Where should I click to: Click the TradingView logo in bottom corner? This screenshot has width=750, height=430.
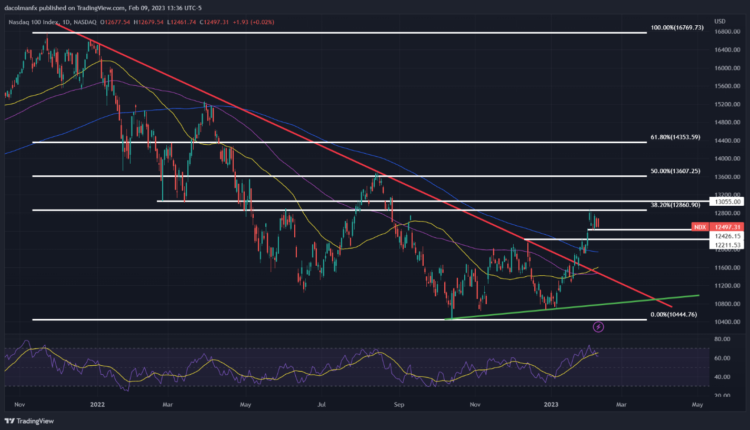(28, 421)
